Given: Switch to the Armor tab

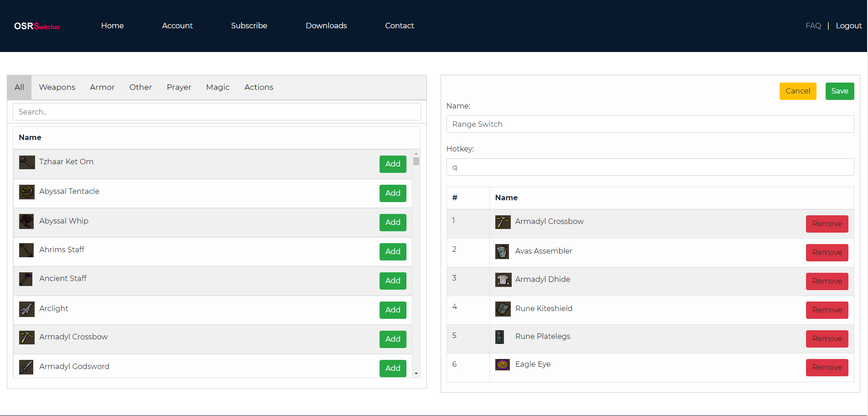Looking at the screenshot, I should point(102,87).
